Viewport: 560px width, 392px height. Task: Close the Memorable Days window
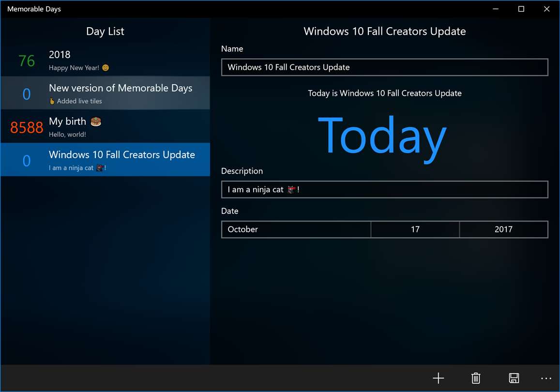(x=547, y=9)
